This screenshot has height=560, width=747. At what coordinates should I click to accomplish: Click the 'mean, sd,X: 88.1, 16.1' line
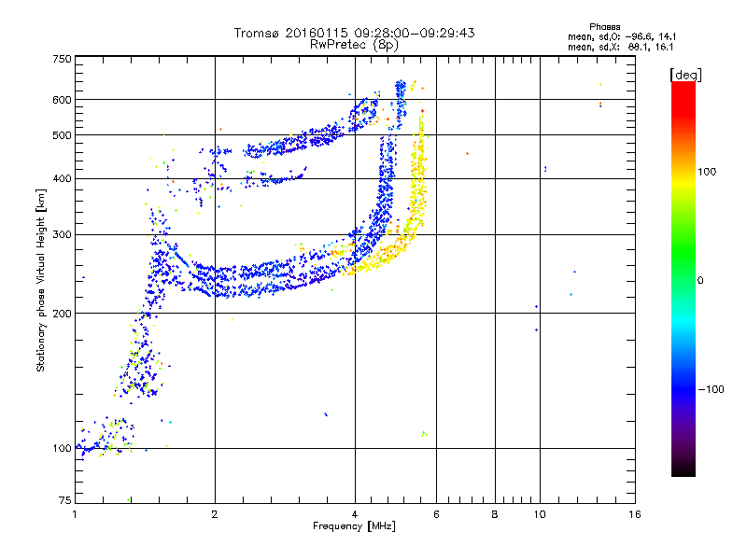(x=621, y=48)
